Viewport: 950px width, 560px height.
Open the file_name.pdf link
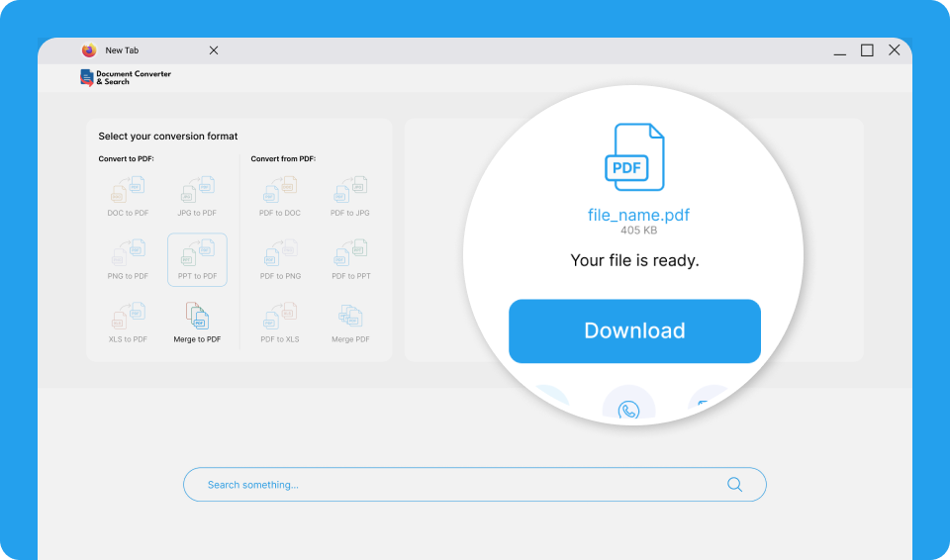tap(638, 215)
